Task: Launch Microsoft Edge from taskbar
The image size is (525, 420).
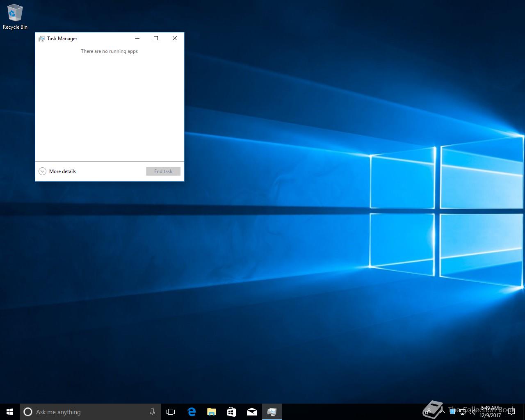Action: [192, 412]
